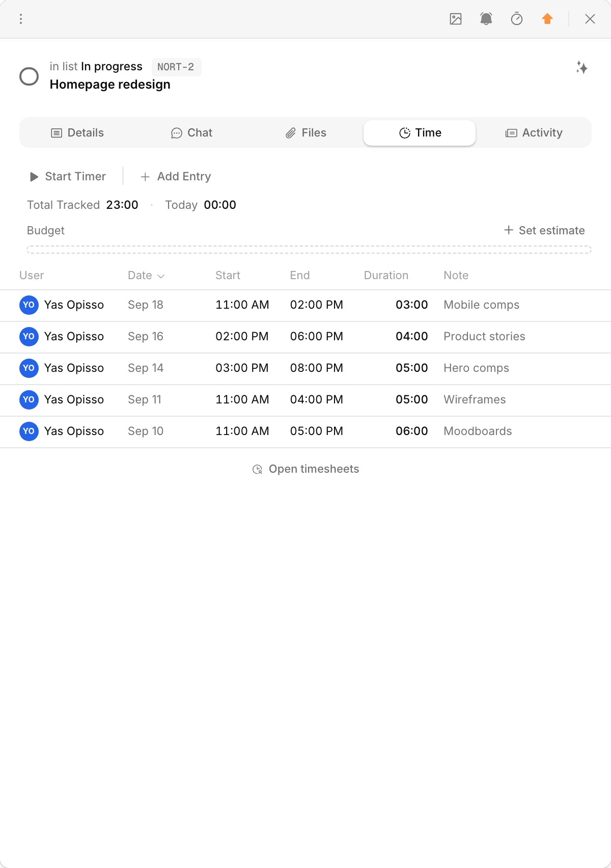
Task: Click the dashed budget progress bar
Action: click(309, 250)
